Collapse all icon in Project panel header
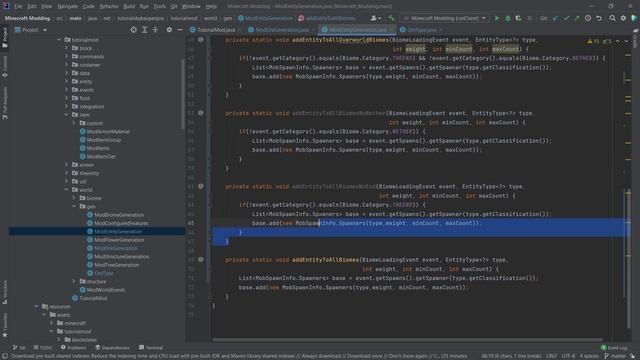 coord(156,30)
